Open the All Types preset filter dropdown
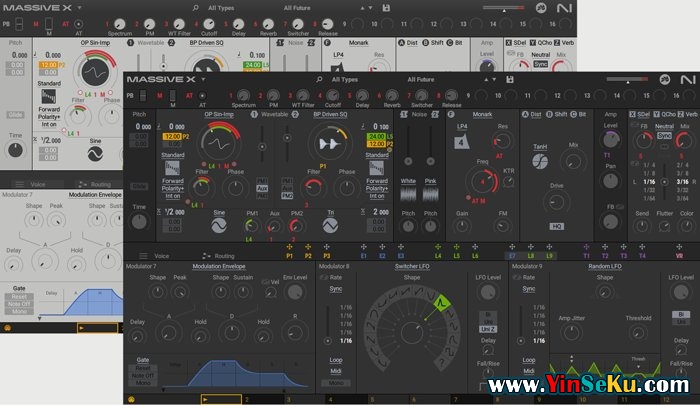 click(x=349, y=79)
